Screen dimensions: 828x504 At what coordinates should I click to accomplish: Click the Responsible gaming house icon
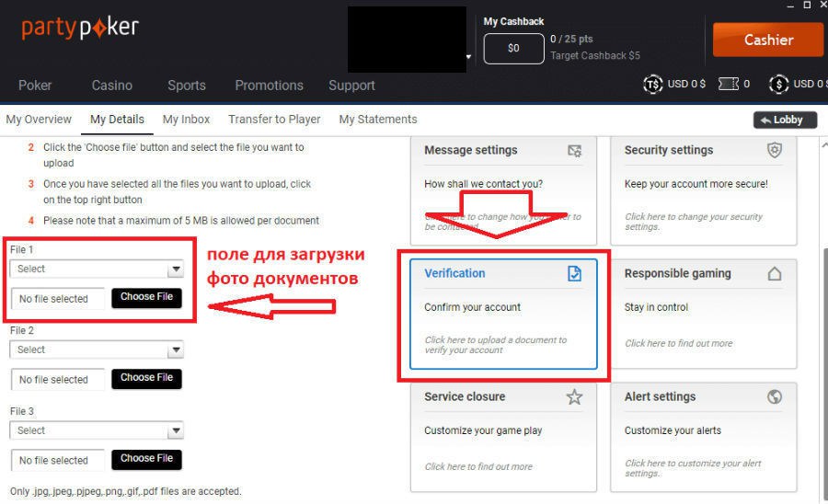pyautogui.click(x=775, y=273)
